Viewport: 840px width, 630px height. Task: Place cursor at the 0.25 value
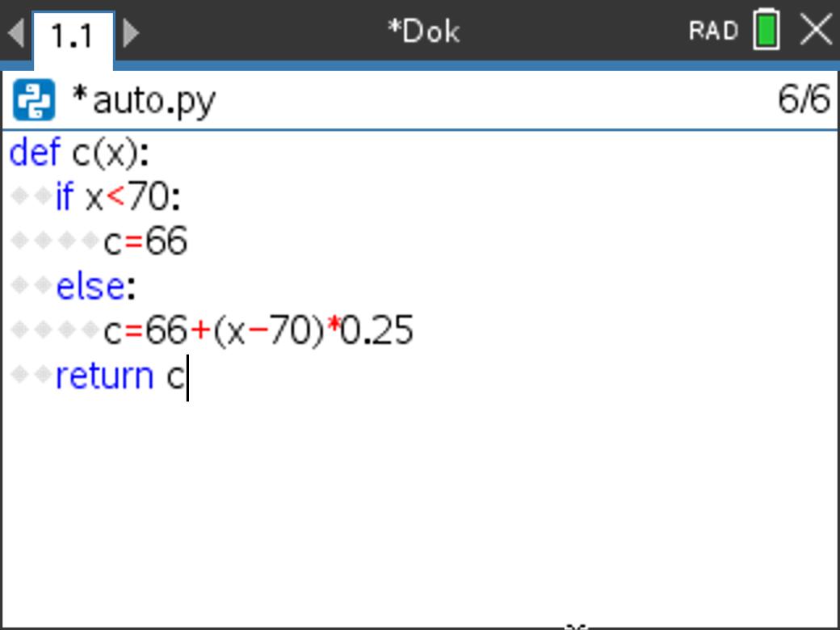tap(376, 331)
